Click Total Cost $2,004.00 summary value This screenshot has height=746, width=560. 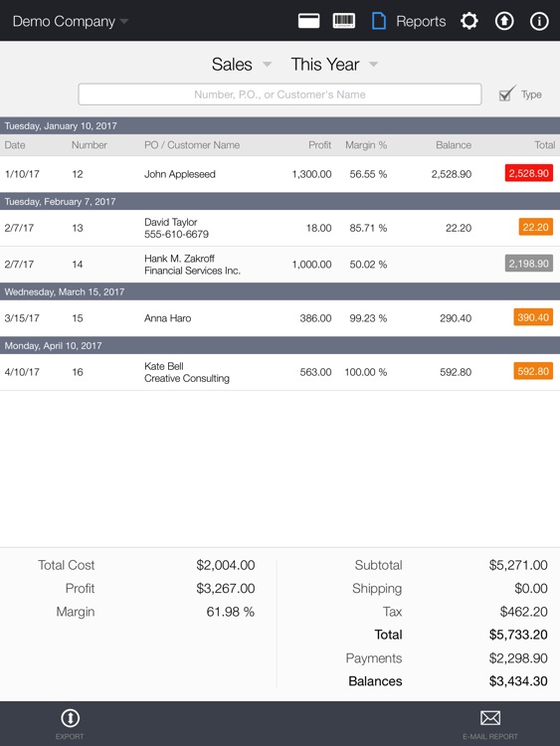point(226,565)
